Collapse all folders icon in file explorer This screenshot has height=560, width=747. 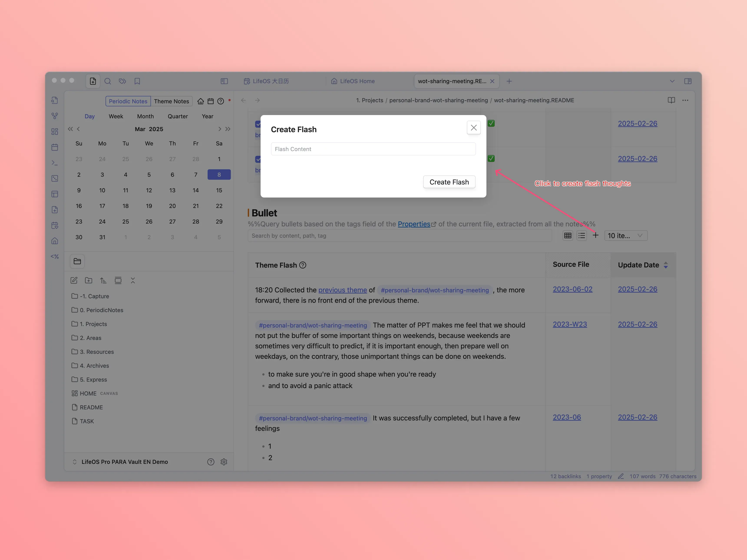(x=133, y=280)
